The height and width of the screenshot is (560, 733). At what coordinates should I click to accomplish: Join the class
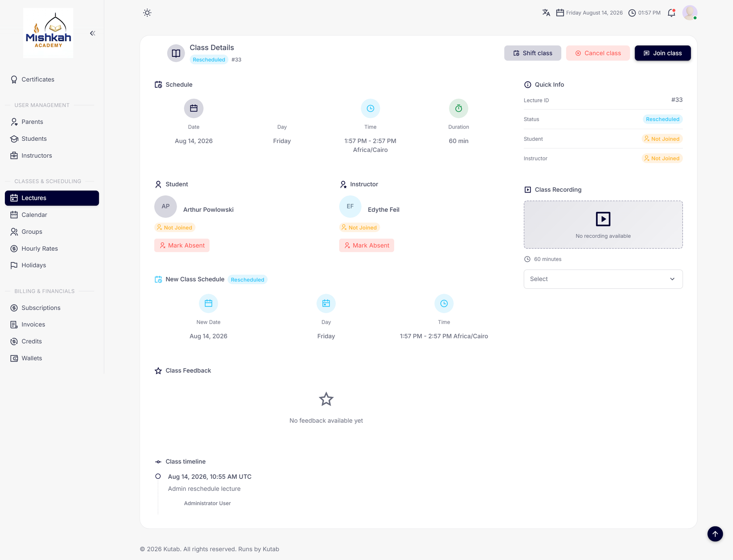(662, 53)
